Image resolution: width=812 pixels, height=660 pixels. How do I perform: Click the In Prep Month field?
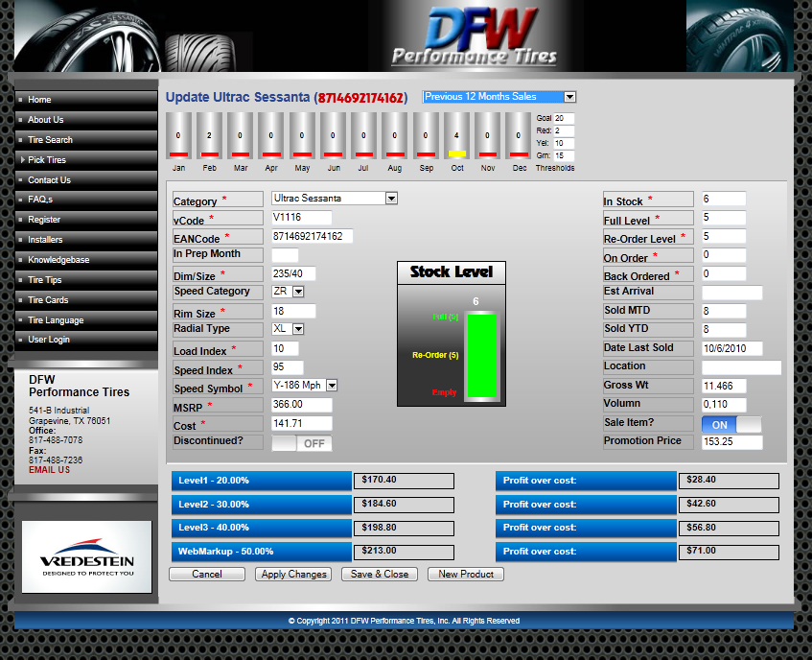[286, 255]
